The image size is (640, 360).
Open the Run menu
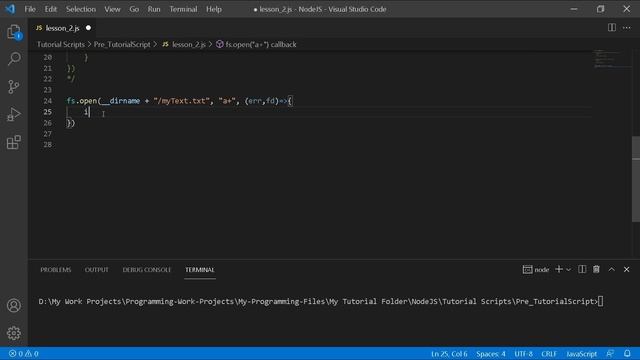[x=154, y=9]
